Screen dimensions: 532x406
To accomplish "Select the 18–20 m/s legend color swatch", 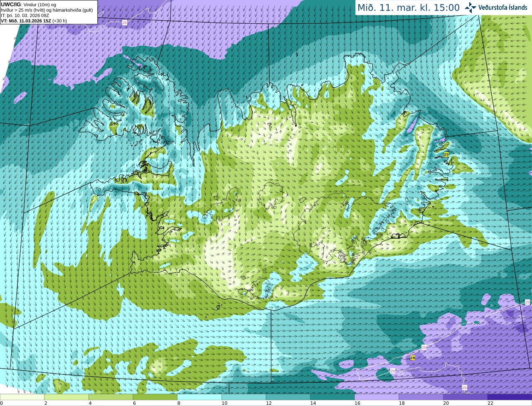I will (421, 397).
